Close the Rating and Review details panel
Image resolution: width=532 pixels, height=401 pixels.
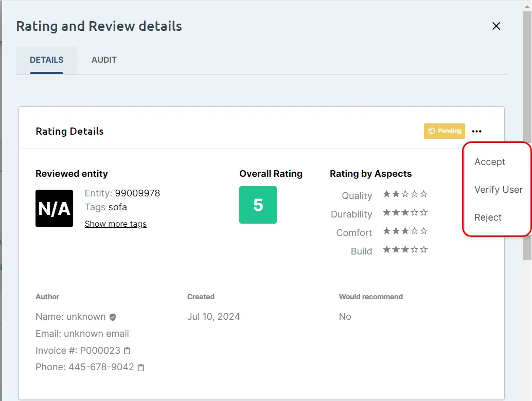496,26
